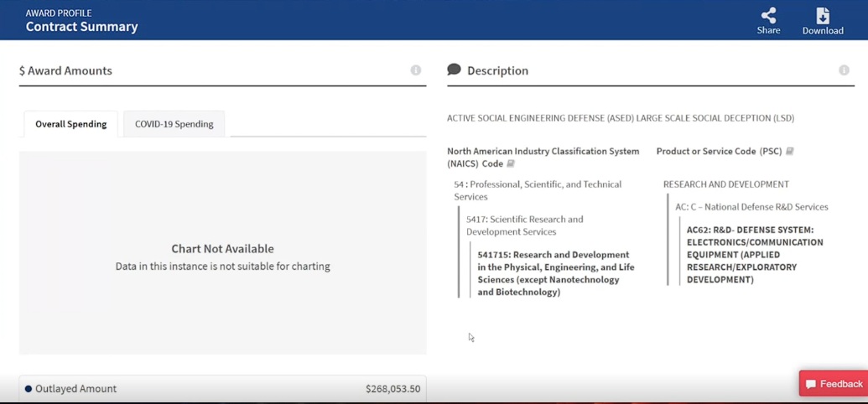Screen dimensions: 868x404
Task: Click the Description speech bubble icon
Action: tap(454, 70)
